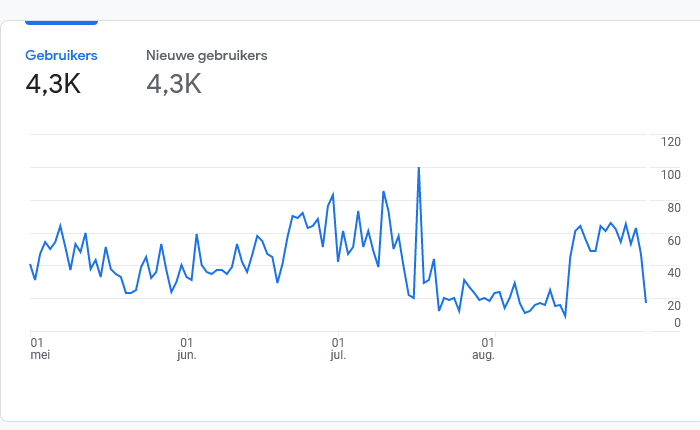This screenshot has width=700, height=430.
Task: Click the 01 jun. axis label
Action: (x=187, y=349)
